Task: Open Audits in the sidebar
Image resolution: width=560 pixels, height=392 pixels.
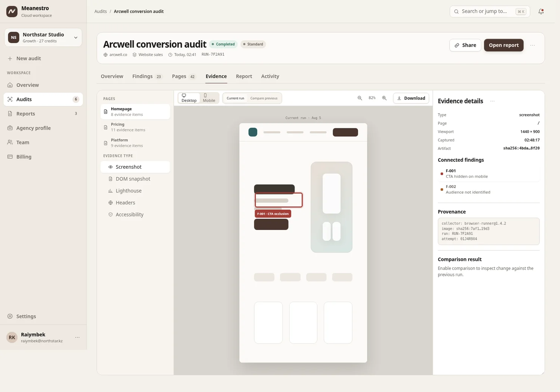Action: [x=43, y=99]
